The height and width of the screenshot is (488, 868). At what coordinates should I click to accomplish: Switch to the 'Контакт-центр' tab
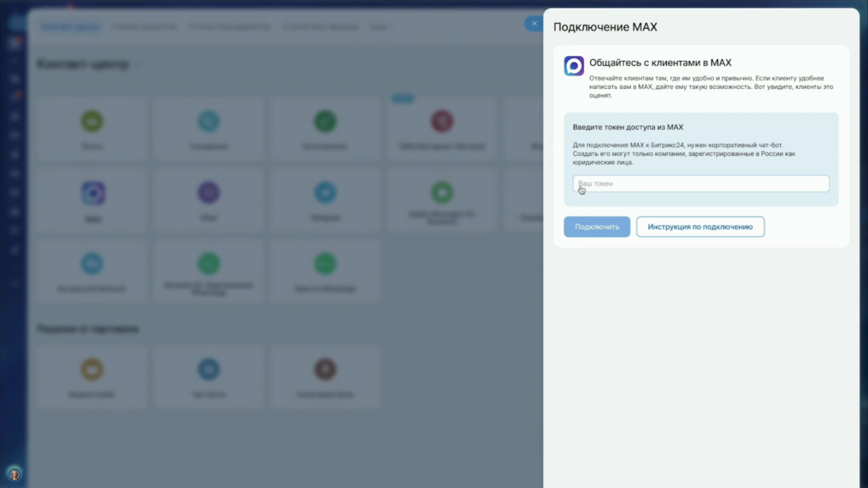coord(70,26)
